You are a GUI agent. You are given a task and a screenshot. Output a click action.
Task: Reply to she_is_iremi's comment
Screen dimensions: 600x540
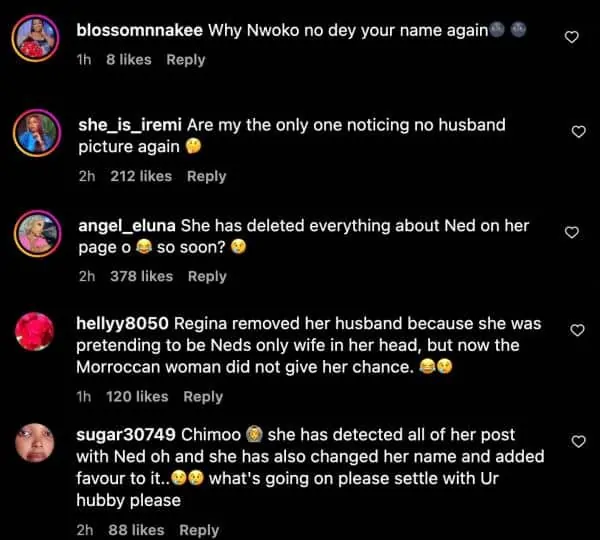tap(207, 176)
